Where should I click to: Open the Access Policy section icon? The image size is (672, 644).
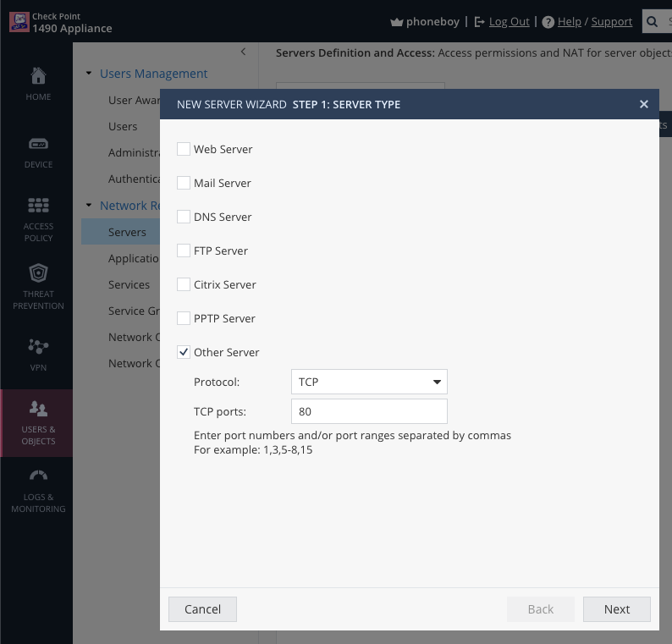coord(38,206)
